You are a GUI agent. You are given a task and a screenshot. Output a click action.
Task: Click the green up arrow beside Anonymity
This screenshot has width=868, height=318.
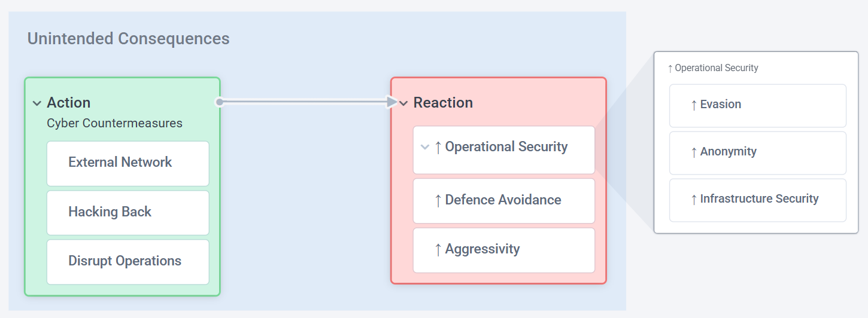click(x=694, y=152)
